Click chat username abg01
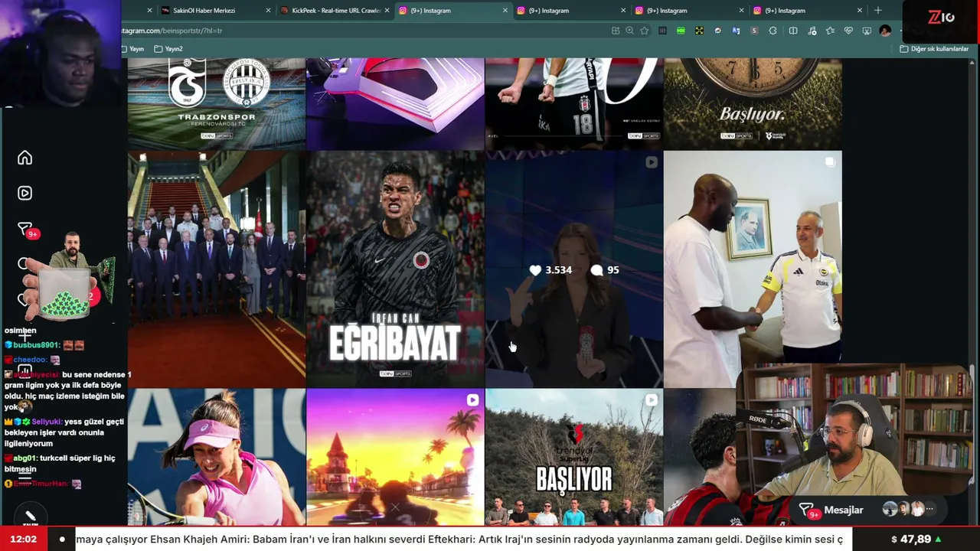The image size is (980, 551). [24, 458]
